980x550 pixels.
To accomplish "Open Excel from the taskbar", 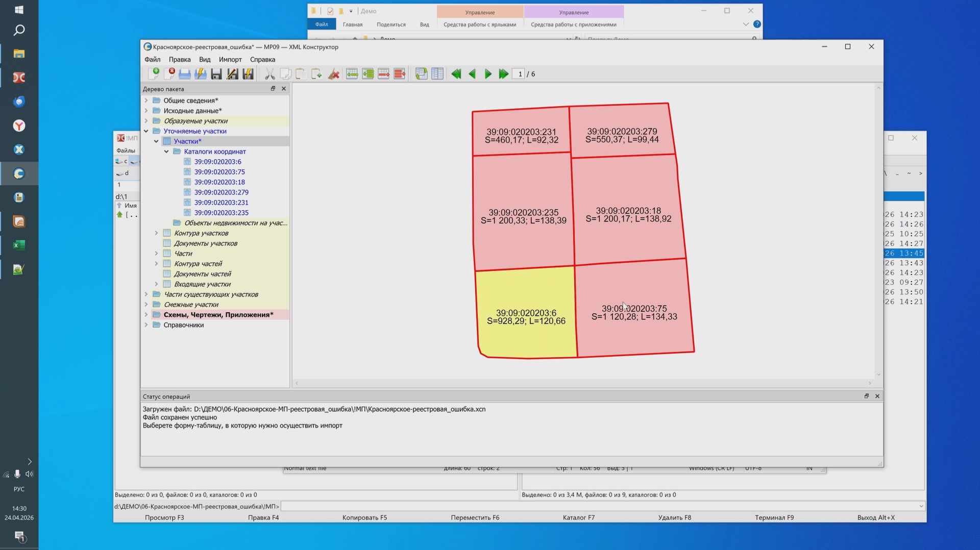I will tap(19, 245).
